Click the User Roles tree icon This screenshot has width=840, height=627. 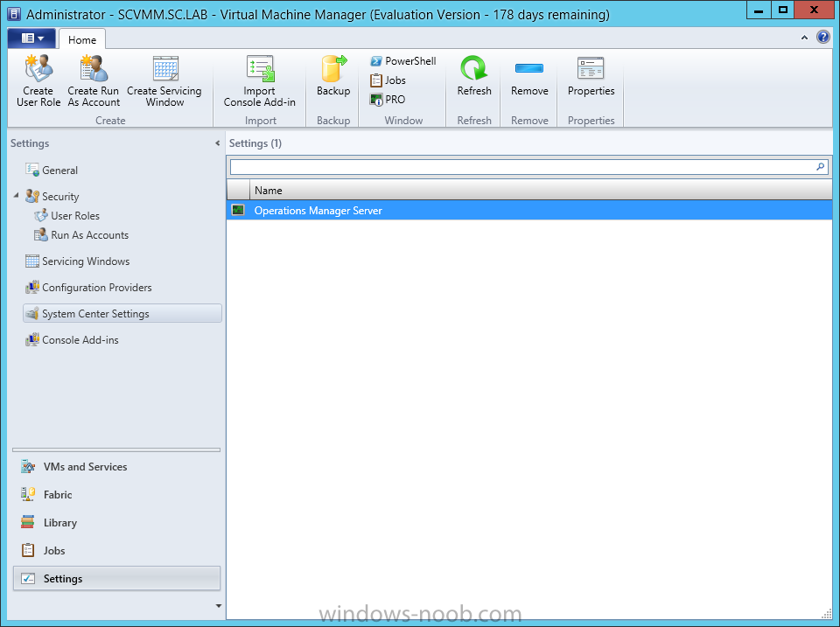pos(41,216)
